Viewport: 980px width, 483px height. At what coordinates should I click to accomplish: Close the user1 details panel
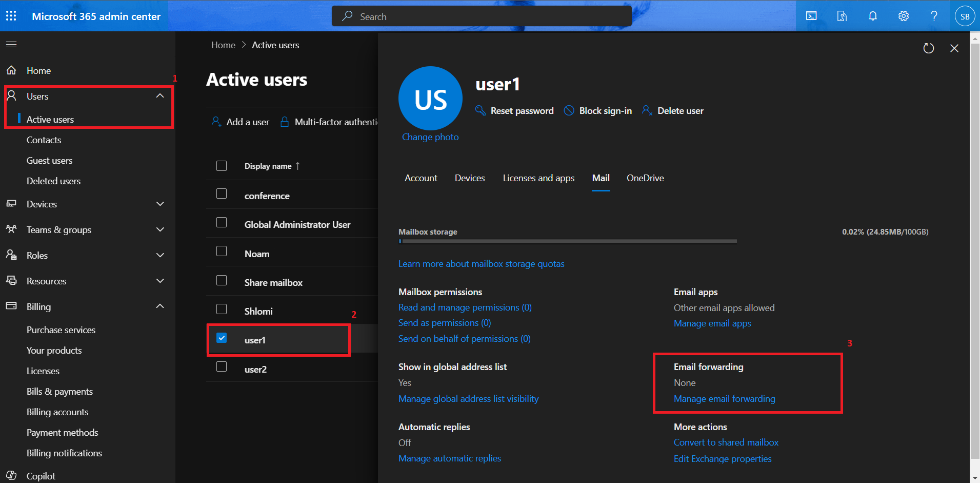(x=954, y=48)
